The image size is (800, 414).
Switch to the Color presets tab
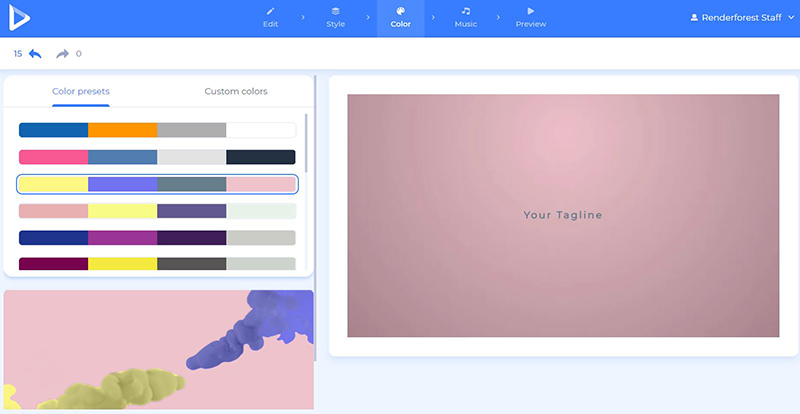81,91
